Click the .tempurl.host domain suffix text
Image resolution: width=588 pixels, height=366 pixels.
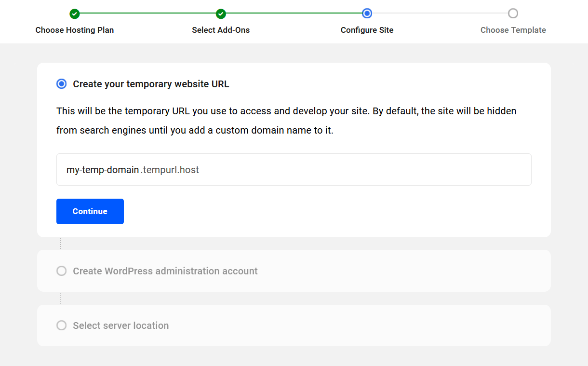pyautogui.click(x=170, y=170)
